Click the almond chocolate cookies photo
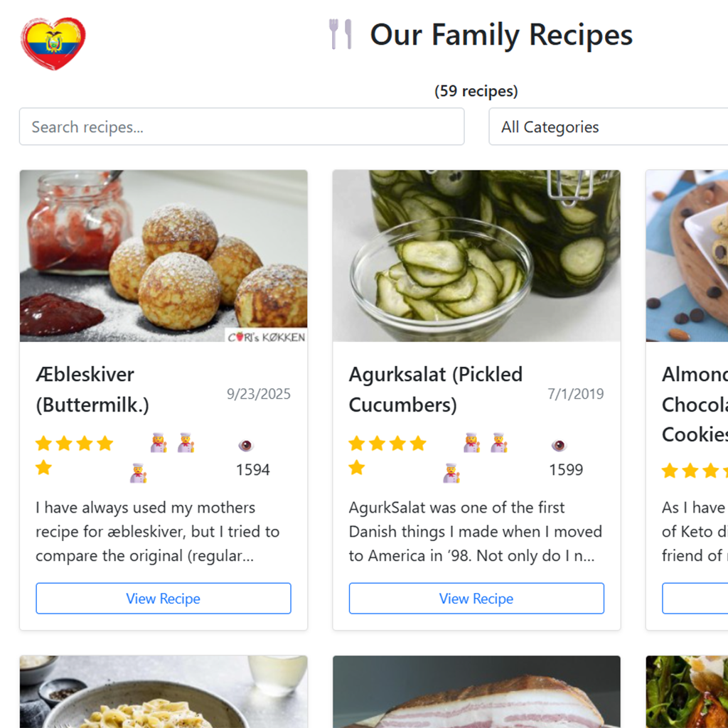Screen dimensions: 728x728 (x=687, y=256)
